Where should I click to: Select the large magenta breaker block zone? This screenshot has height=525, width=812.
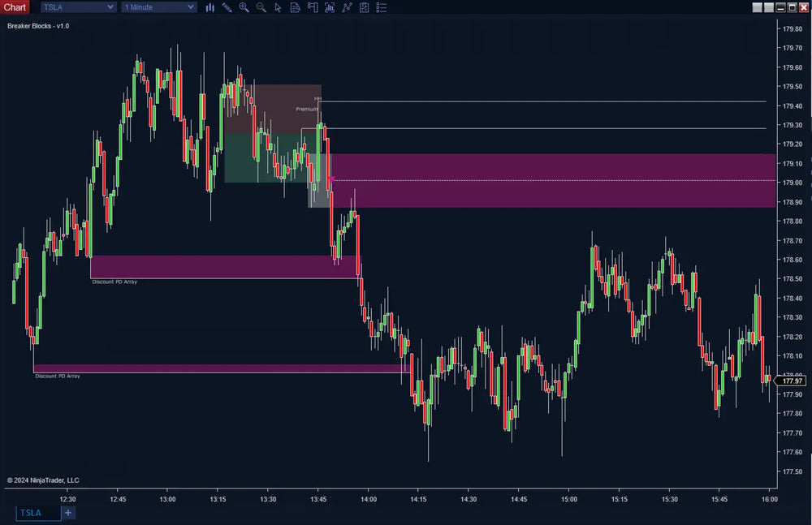pos(552,180)
